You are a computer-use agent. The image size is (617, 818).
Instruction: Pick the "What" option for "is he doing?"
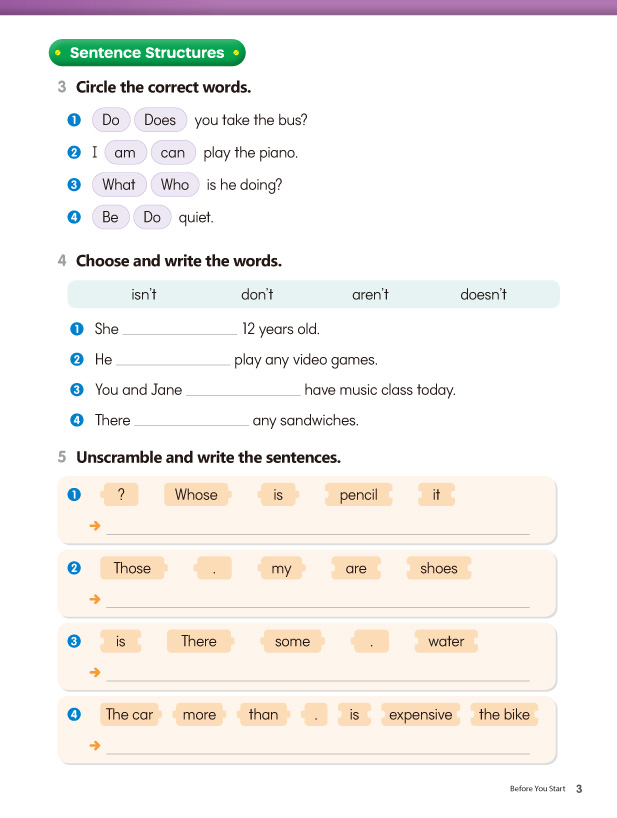click(119, 185)
